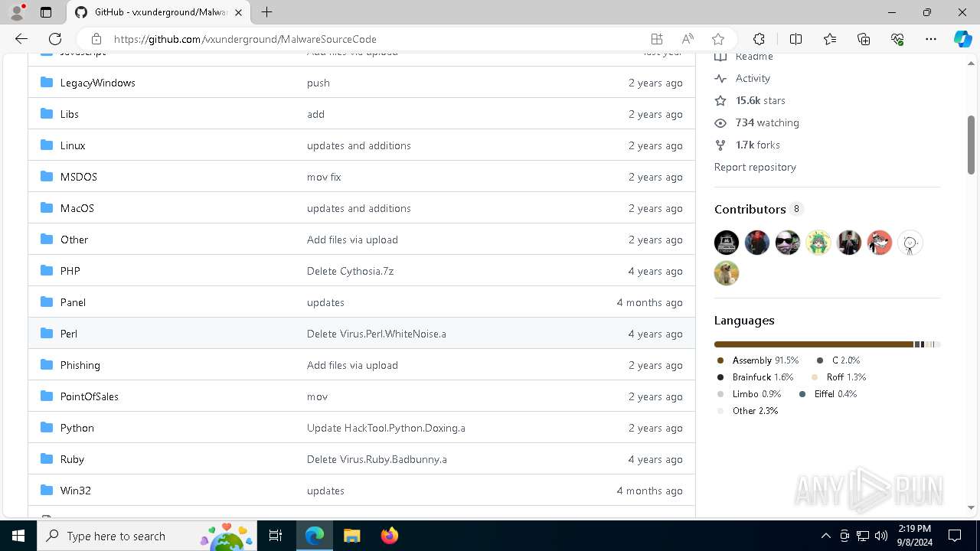Image resolution: width=980 pixels, height=551 pixels.
Task: Add page to favorites star
Action: tap(718, 39)
